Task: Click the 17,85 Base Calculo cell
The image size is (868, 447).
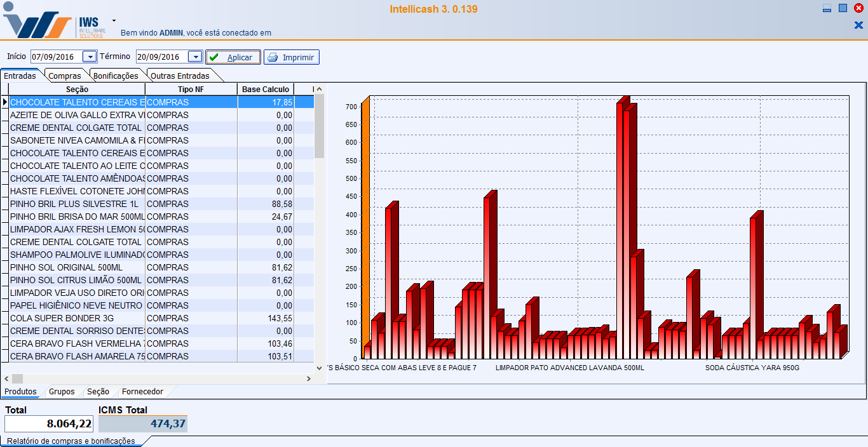Action: point(266,102)
